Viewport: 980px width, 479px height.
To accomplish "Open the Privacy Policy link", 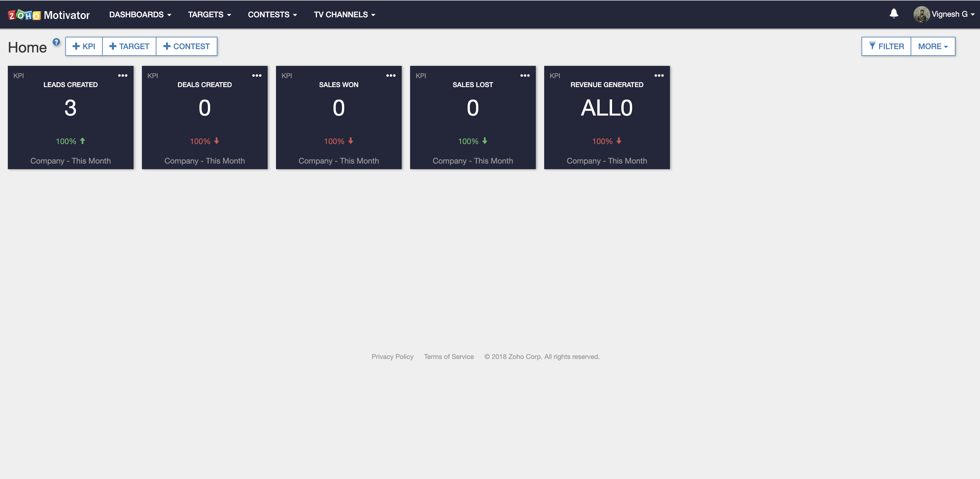I will 392,356.
